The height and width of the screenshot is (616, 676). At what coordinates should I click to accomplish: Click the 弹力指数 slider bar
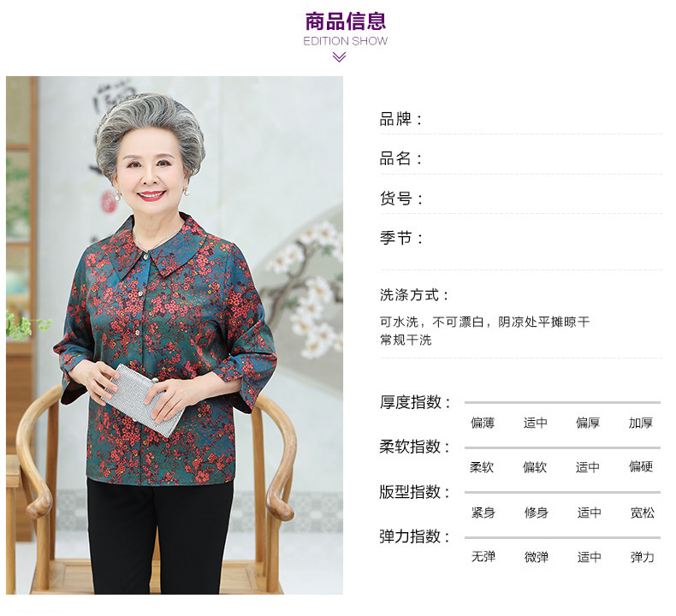point(562,537)
